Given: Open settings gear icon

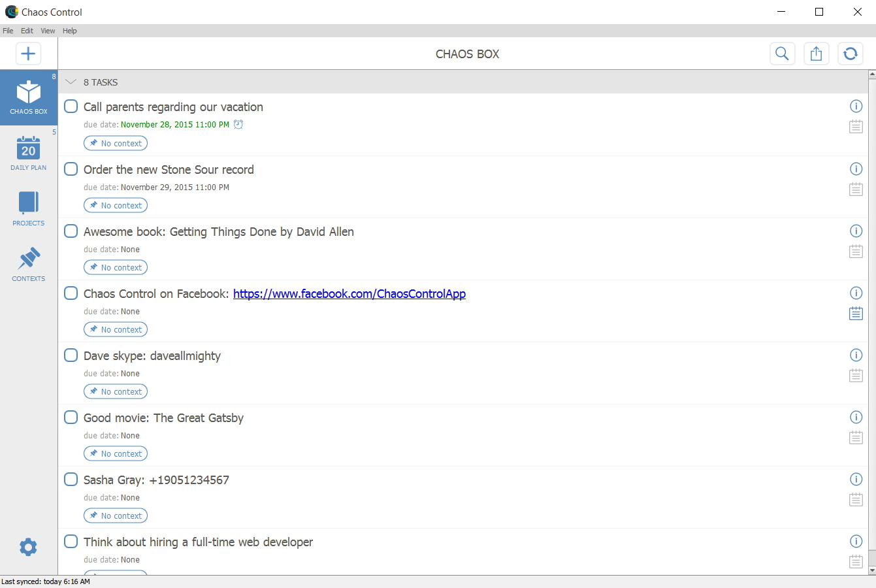Looking at the screenshot, I should coord(28,547).
